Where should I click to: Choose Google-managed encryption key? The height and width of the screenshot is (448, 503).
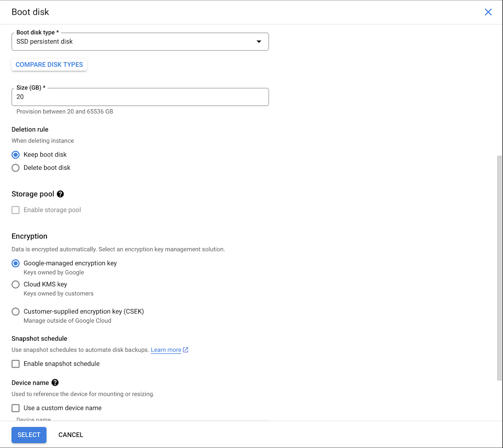[x=16, y=263]
